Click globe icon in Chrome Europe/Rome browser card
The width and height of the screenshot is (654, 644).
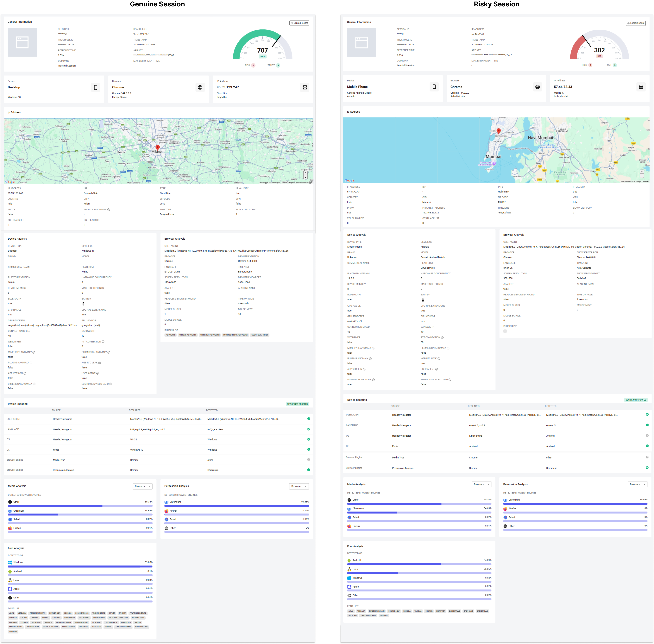(200, 87)
